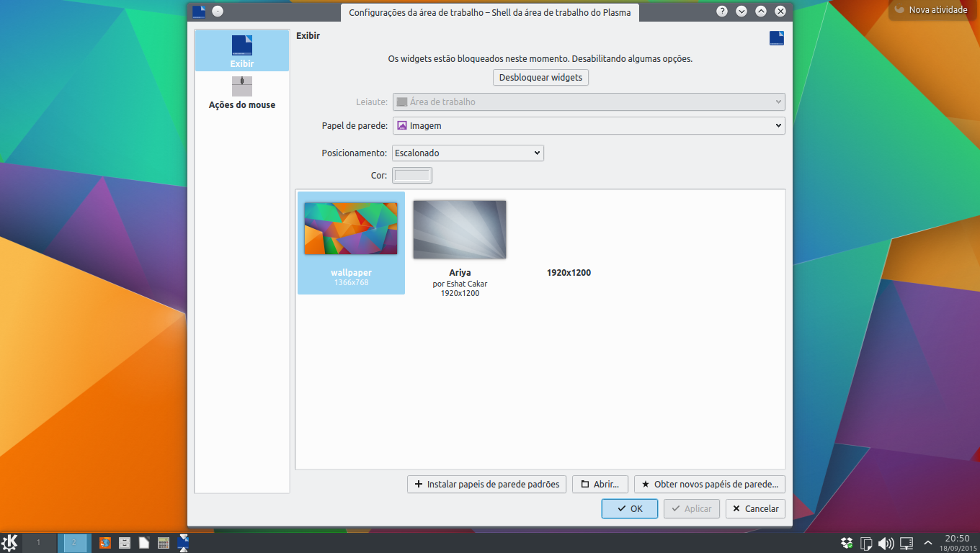Open the Papel de parede dropdown

tap(589, 125)
